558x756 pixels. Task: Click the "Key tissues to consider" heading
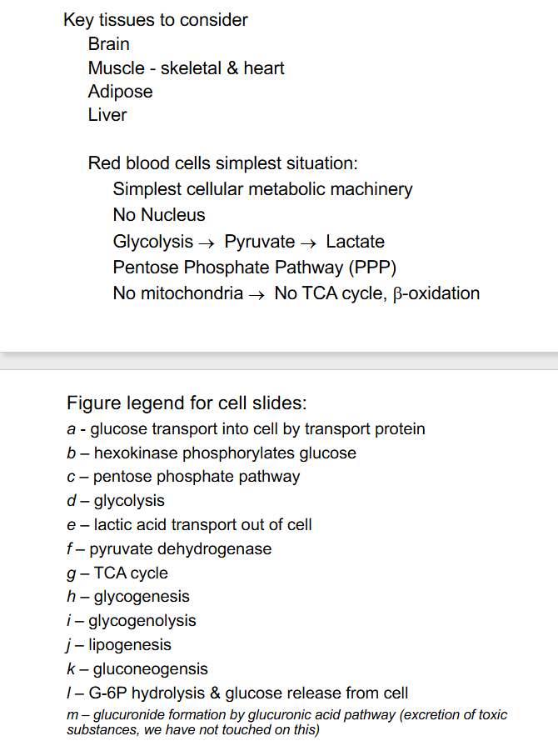click(155, 20)
